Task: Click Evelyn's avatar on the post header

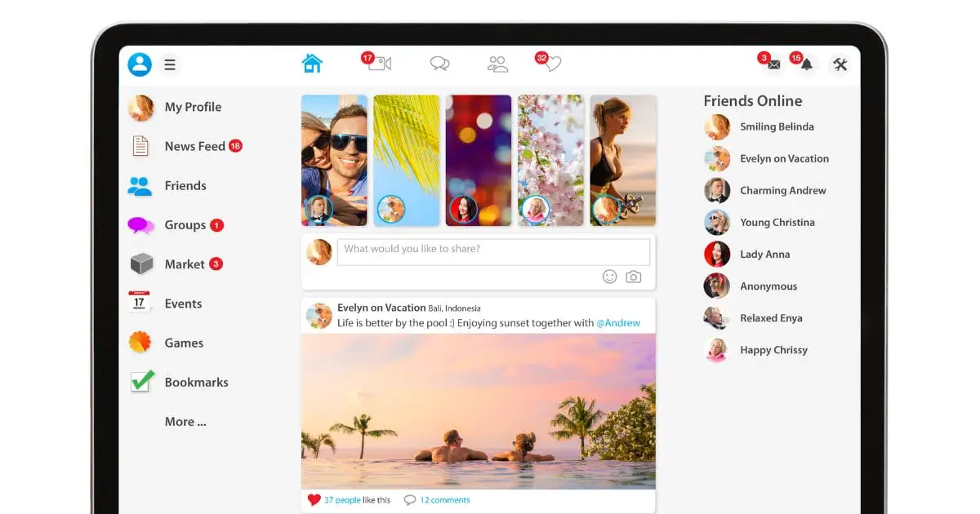Action: click(318, 316)
